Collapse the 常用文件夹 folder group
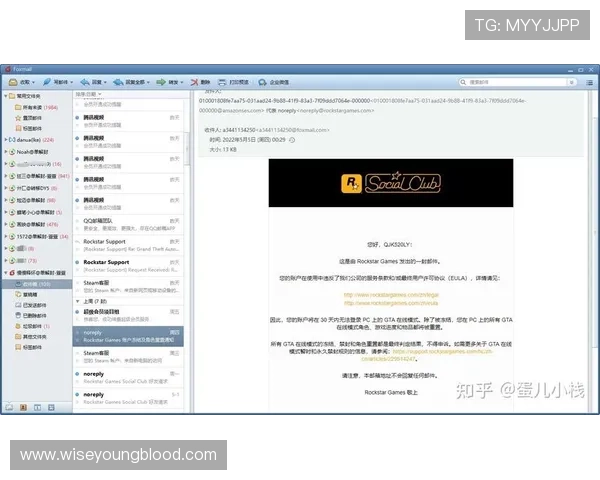This screenshot has height=480, width=600. [x=5, y=98]
